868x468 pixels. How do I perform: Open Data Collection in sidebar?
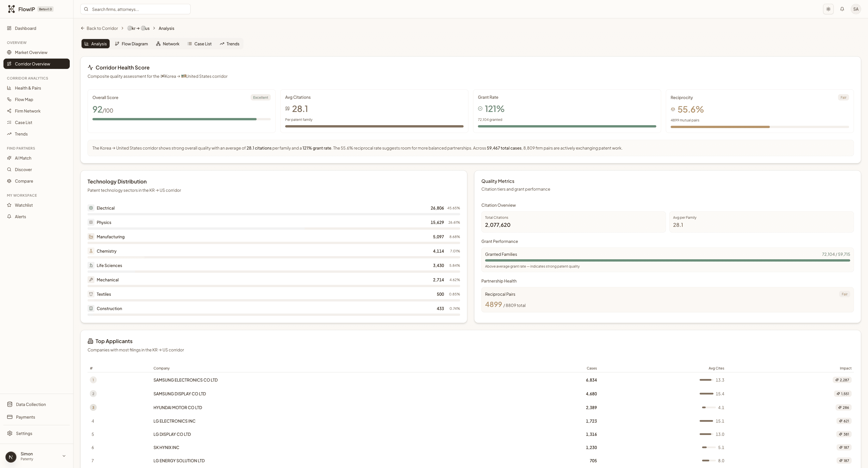(x=31, y=404)
